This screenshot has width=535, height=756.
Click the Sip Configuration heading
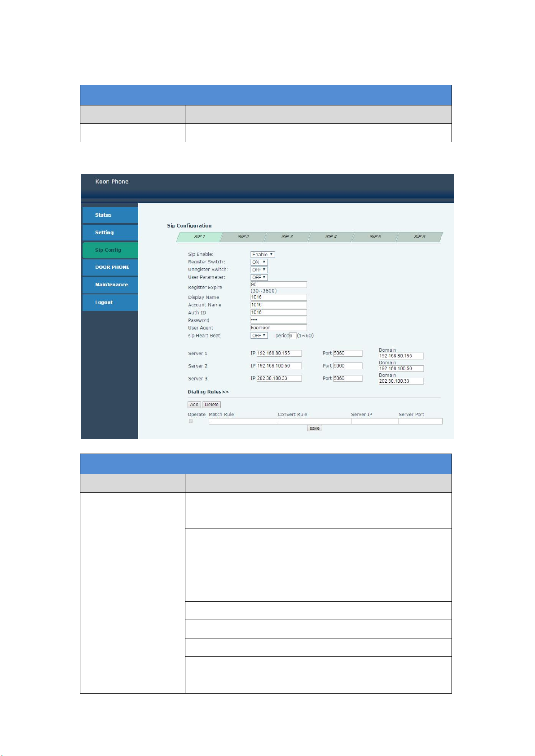[x=189, y=226]
